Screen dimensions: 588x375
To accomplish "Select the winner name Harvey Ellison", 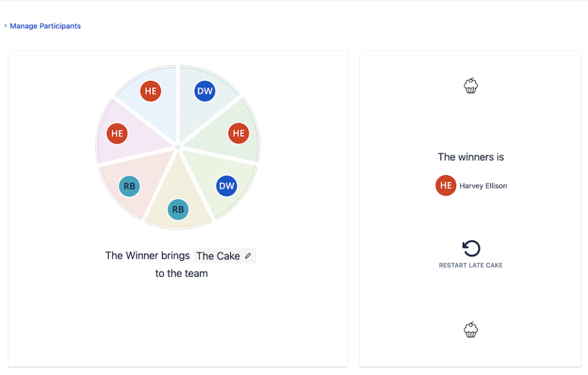I will pyautogui.click(x=483, y=186).
